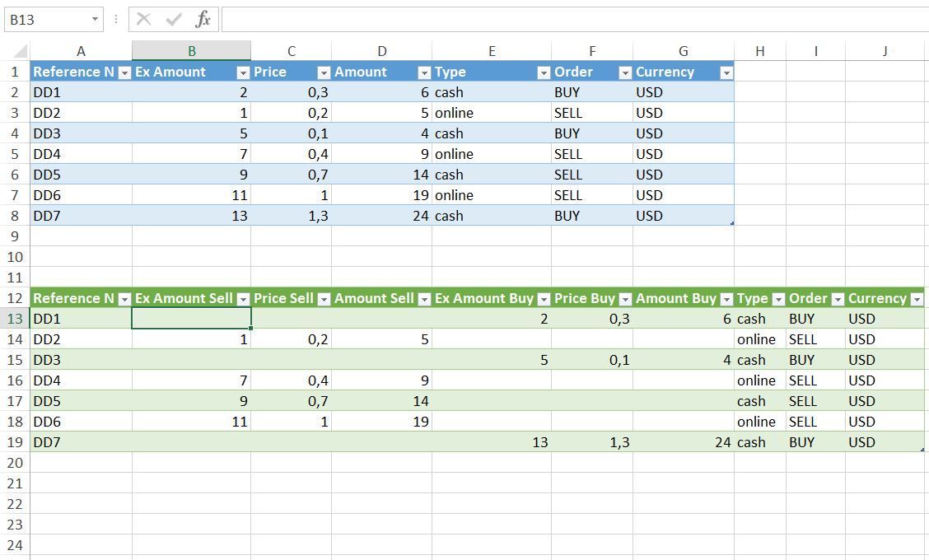Click the Enter checkmark icon in formula bar
929x560 pixels.
174,20
